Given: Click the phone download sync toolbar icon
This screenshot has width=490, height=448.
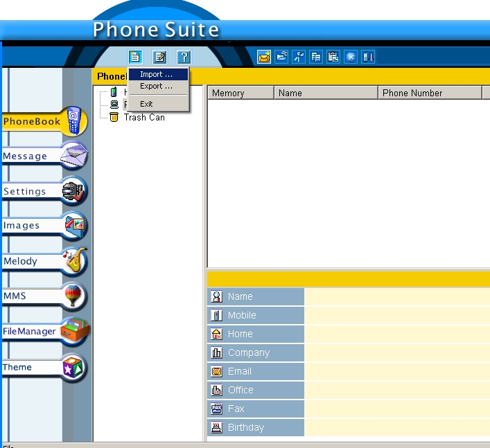Looking at the screenshot, I should tap(368, 57).
